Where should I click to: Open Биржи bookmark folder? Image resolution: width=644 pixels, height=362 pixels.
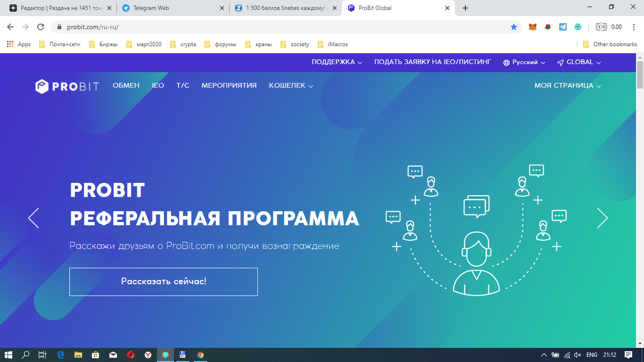tap(104, 44)
